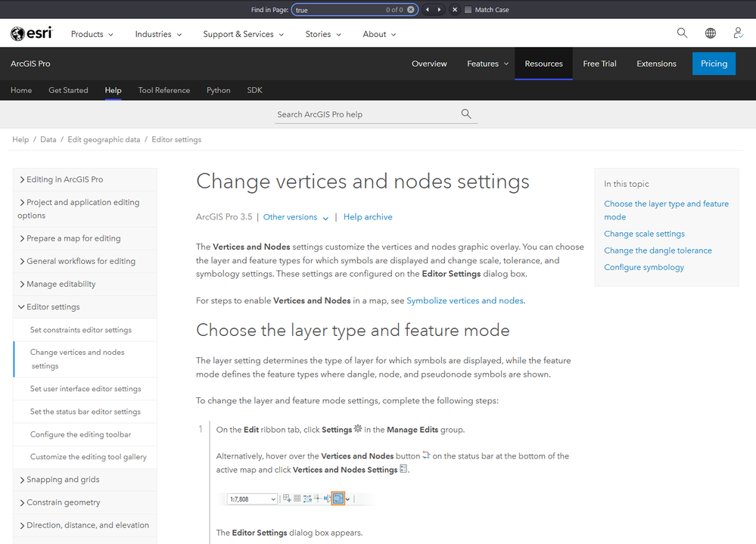756x544 pixels.
Task: Close the find in page bar
Action: 455,10
